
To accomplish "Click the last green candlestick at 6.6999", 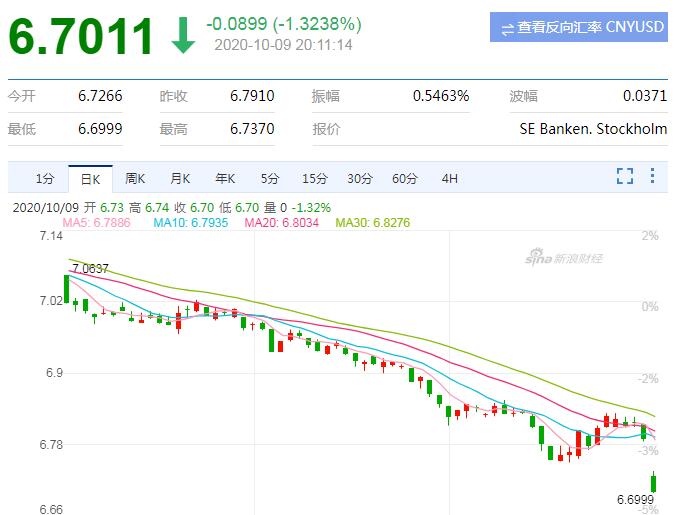I will pos(654,483).
